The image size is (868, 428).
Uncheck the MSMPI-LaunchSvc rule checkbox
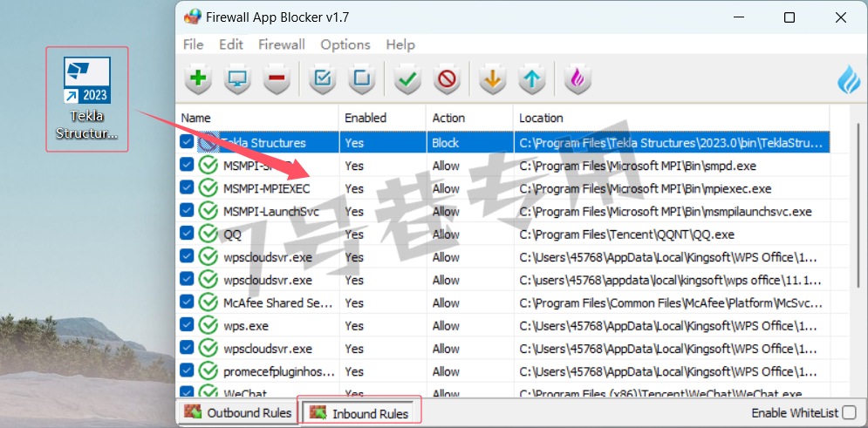[x=187, y=211]
